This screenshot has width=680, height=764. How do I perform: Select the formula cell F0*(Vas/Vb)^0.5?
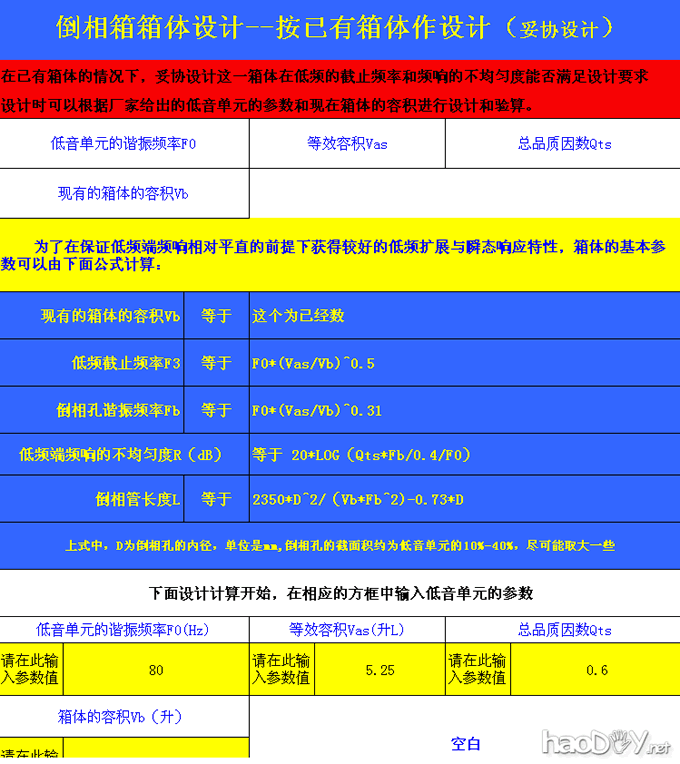coord(463,363)
